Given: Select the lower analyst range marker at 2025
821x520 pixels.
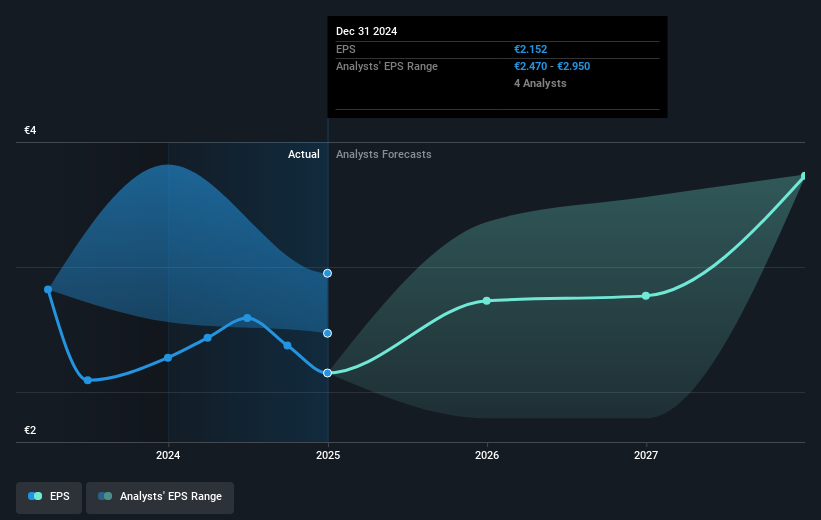Looking at the screenshot, I should click(x=327, y=333).
